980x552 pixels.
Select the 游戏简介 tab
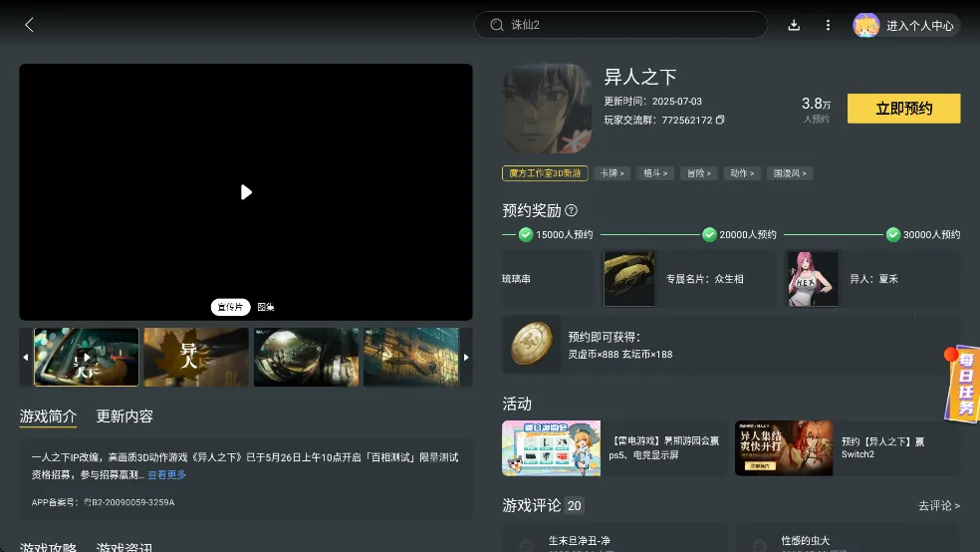coord(48,416)
